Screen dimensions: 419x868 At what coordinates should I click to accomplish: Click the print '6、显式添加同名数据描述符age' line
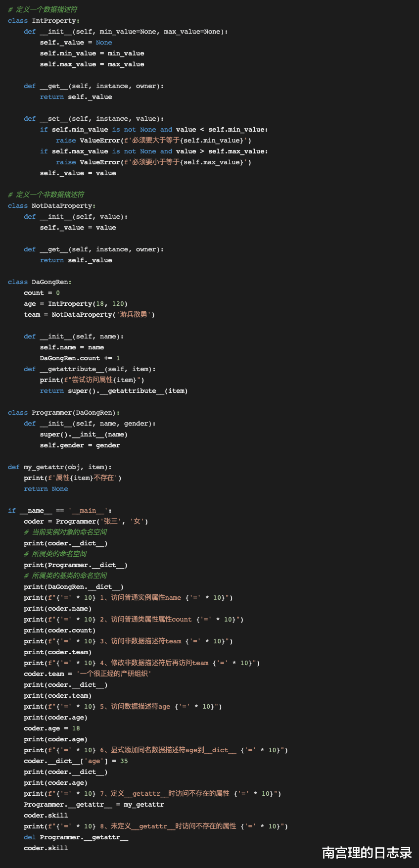(x=156, y=750)
